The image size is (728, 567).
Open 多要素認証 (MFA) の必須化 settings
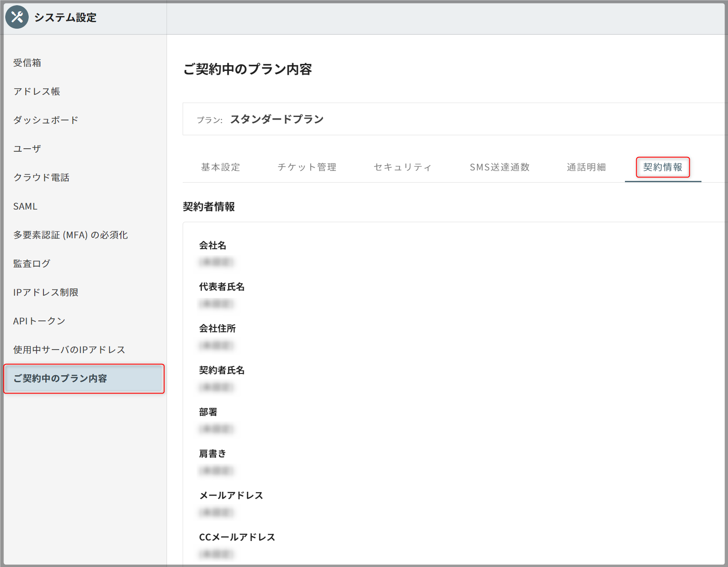(x=70, y=235)
